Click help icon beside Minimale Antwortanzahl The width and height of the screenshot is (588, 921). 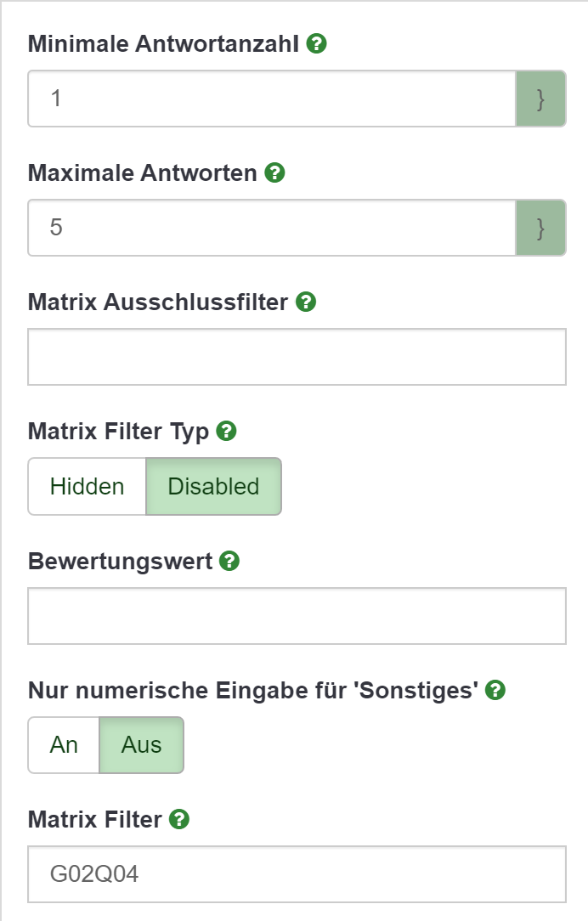pyautogui.click(x=317, y=44)
